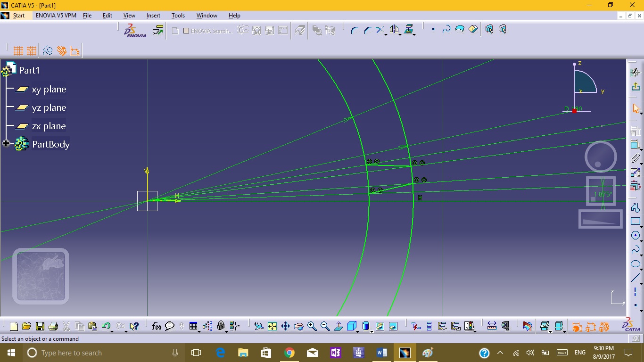Open Google Chrome from taskbar

(x=289, y=353)
